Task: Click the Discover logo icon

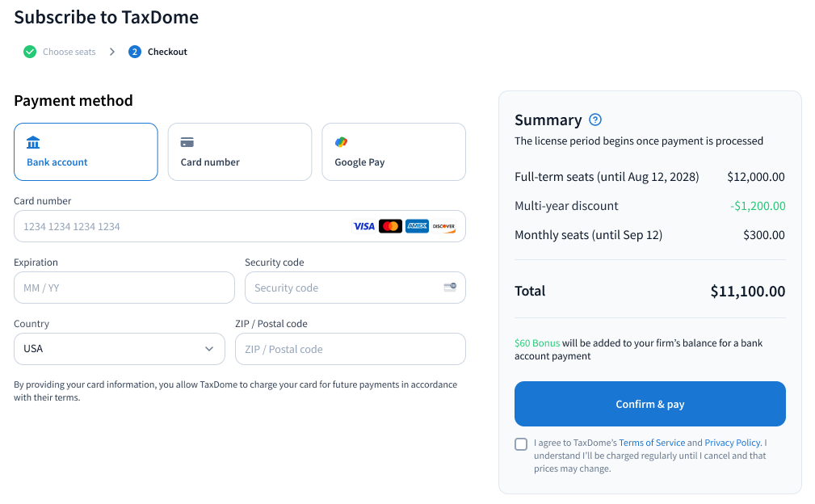Action: (x=443, y=226)
